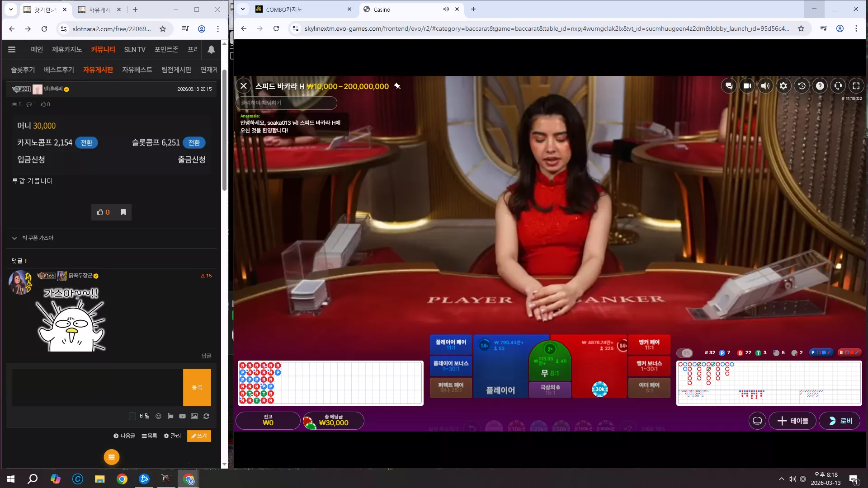Mute the game sound speaker icon
868x488 pixels.
point(765,86)
